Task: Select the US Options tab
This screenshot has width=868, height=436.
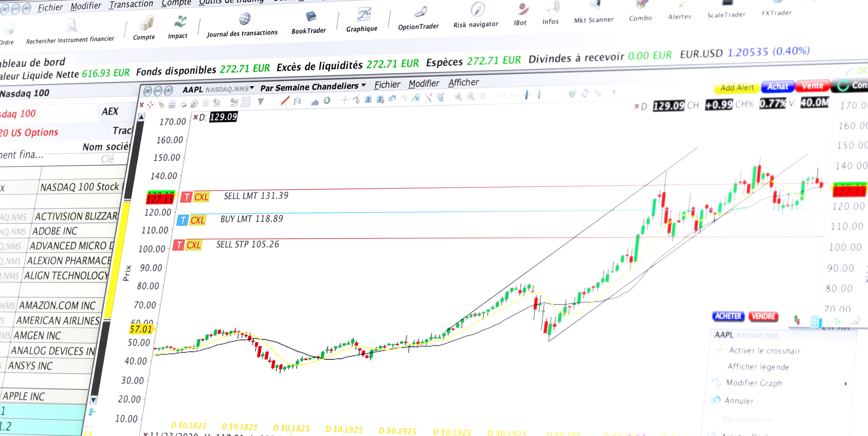Action: [29, 133]
